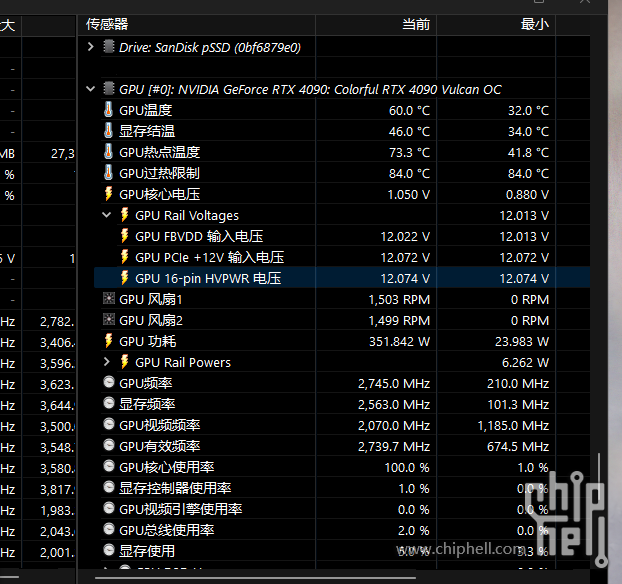622x584 pixels.
Task: Select the GPU 风扇1 row label
Action: (151, 300)
